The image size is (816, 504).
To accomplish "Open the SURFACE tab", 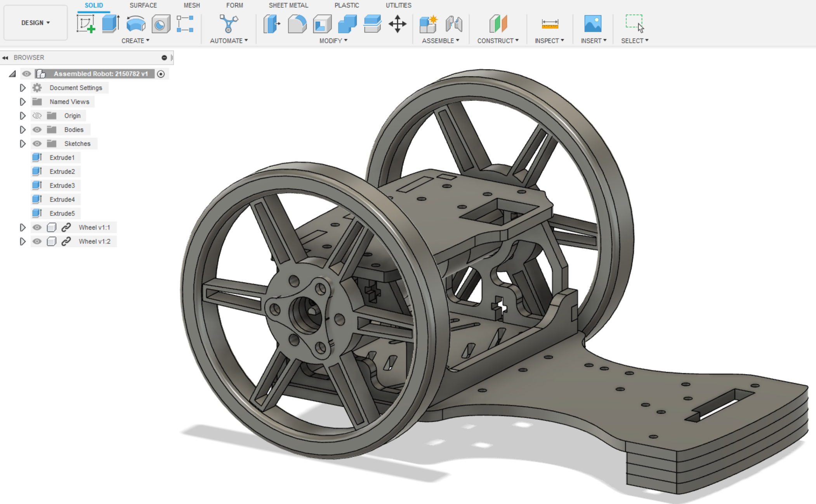I will pyautogui.click(x=143, y=5).
